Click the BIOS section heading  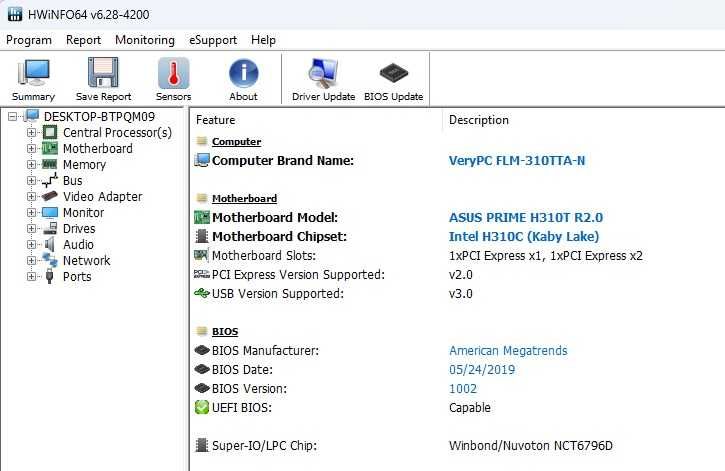pyautogui.click(x=225, y=331)
